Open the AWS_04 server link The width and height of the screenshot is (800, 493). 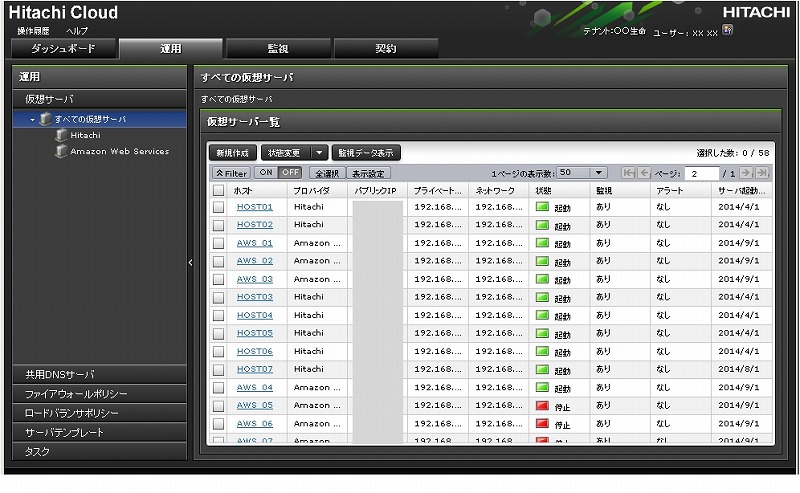[255, 387]
